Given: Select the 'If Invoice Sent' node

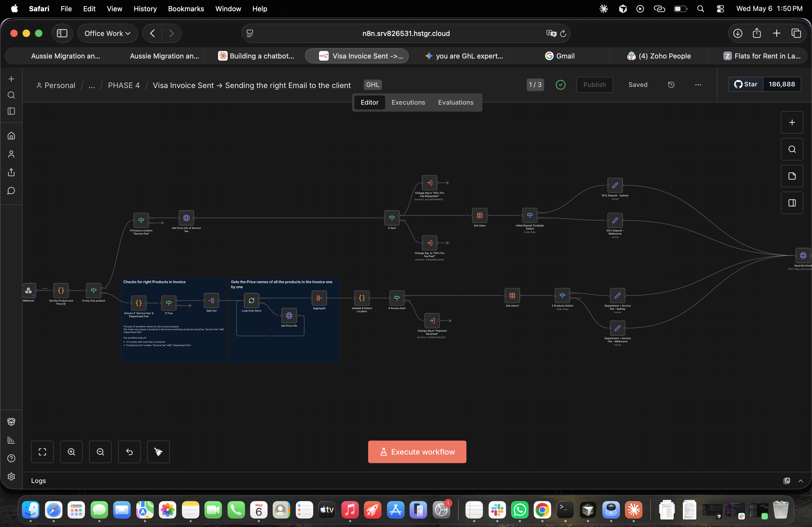Looking at the screenshot, I should tap(397, 298).
